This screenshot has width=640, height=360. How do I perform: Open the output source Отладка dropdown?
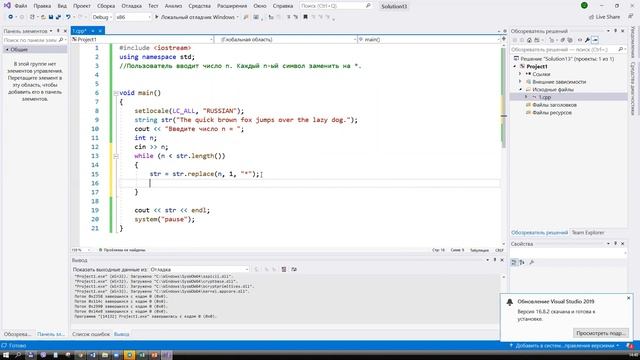pyautogui.click(x=199, y=269)
